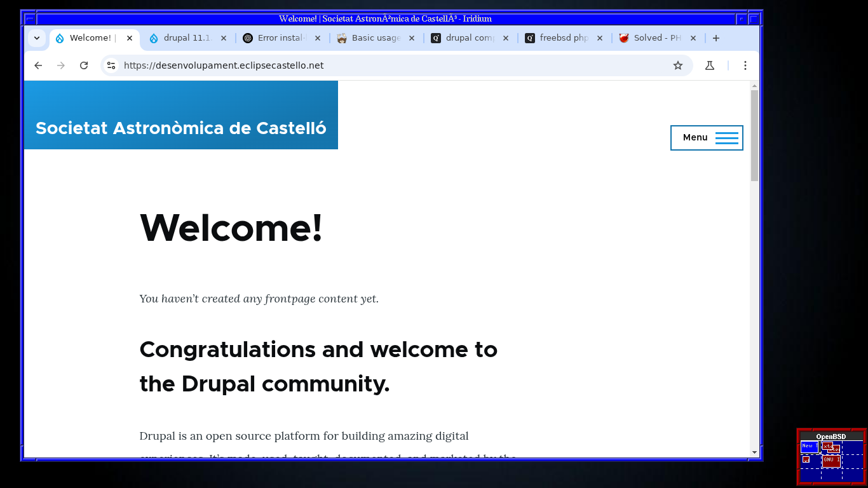Click the "You haven't created any frontpage content yet." text
Image resolution: width=868 pixels, height=488 pixels.
(x=259, y=299)
